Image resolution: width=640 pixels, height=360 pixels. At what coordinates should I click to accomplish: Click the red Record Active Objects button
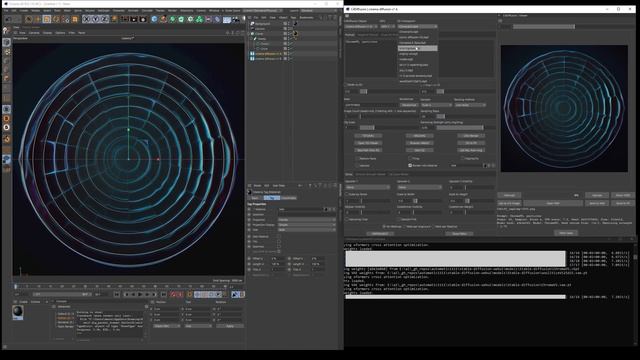point(173,294)
